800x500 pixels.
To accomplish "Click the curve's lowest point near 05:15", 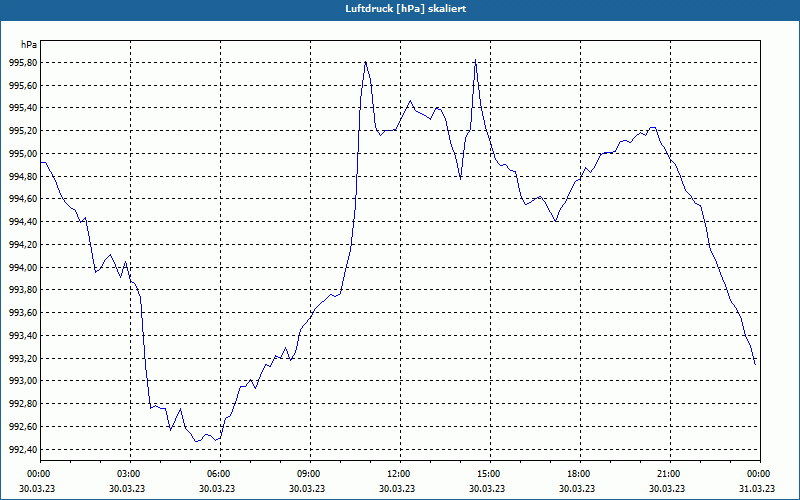I will 196,441.
